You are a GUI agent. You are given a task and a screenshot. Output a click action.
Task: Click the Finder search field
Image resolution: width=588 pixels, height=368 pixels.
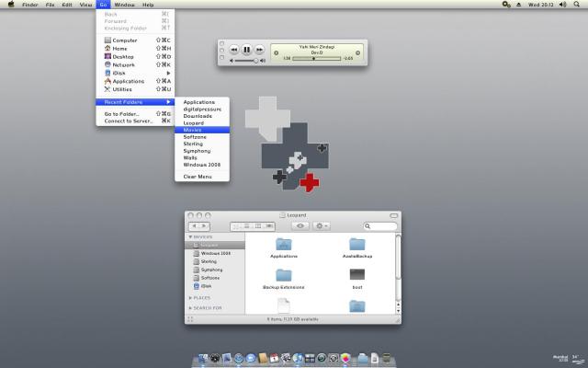(380, 226)
